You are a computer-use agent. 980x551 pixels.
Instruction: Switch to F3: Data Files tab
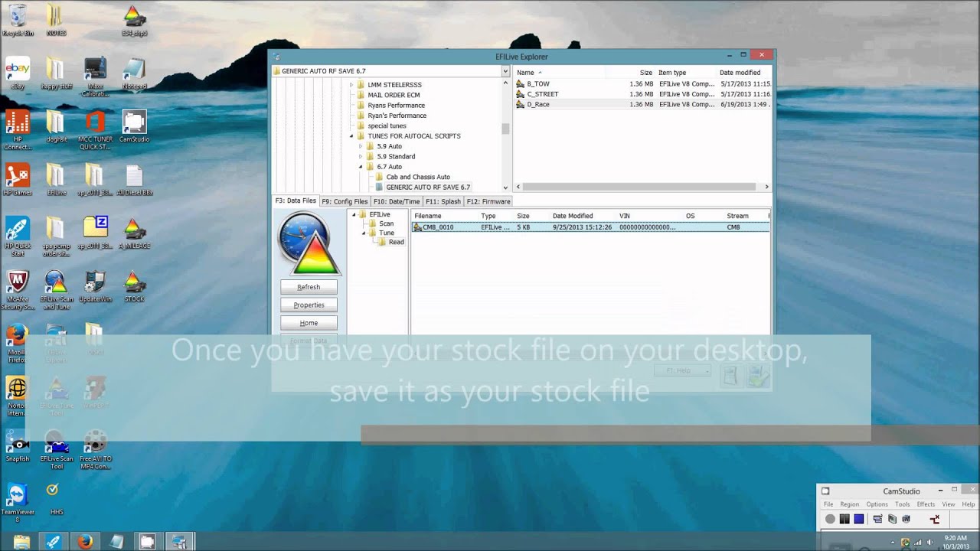click(x=296, y=201)
